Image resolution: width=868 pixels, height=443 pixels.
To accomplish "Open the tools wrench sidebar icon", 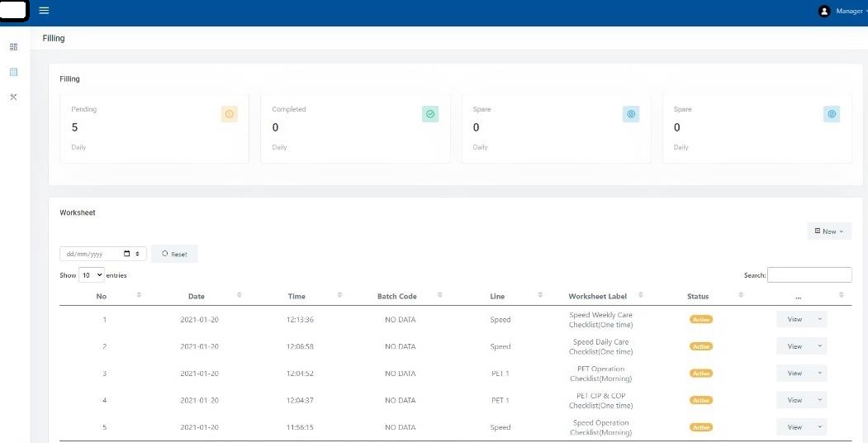I will click(x=13, y=97).
